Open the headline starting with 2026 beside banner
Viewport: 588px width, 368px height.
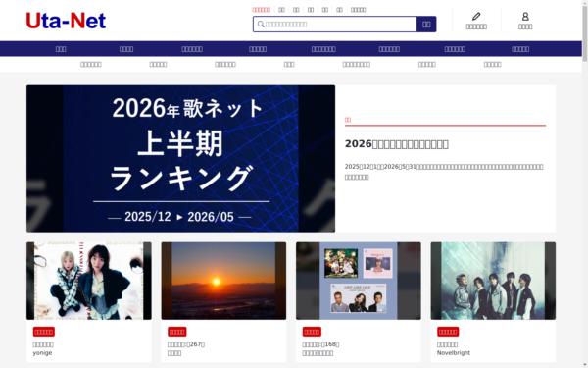pos(396,144)
